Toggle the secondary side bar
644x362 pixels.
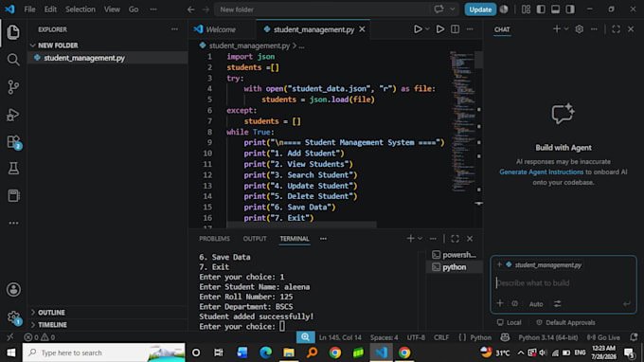pyautogui.click(x=570, y=9)
